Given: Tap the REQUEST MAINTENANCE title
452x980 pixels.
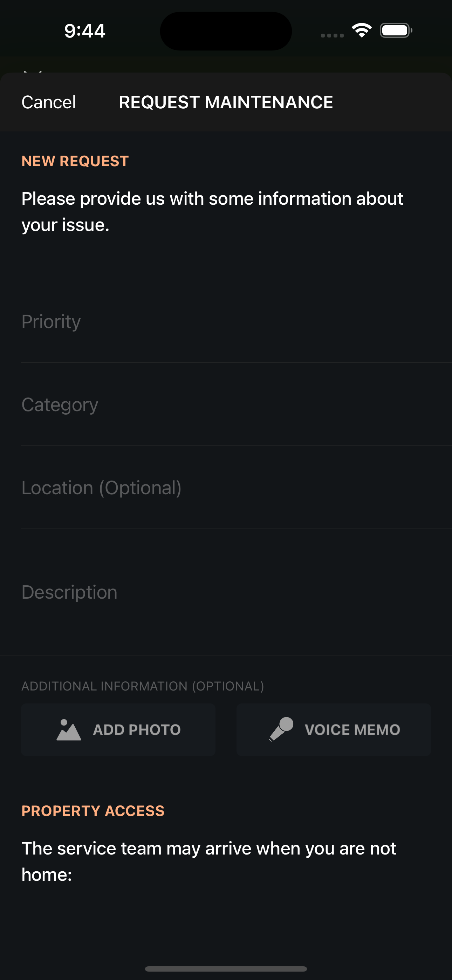Looking at the screenshot, I should (226, 102).
